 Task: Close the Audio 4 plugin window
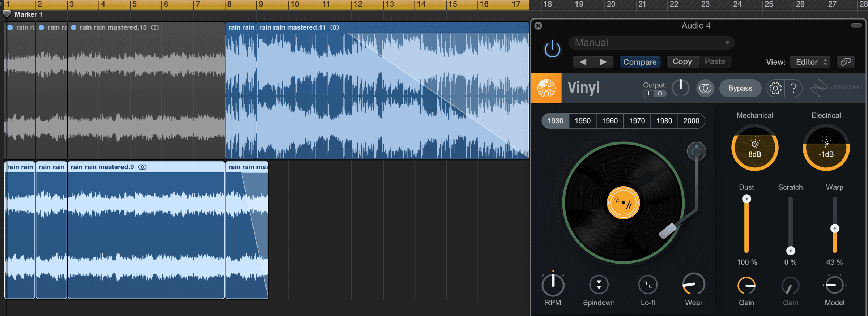538,26
